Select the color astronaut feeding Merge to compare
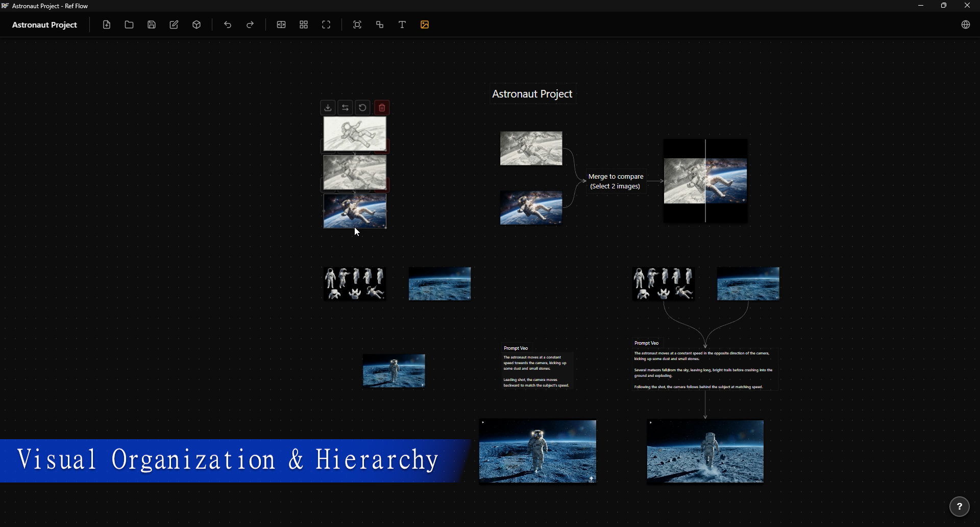The image size is (980, 527). [x=531, y=208]
